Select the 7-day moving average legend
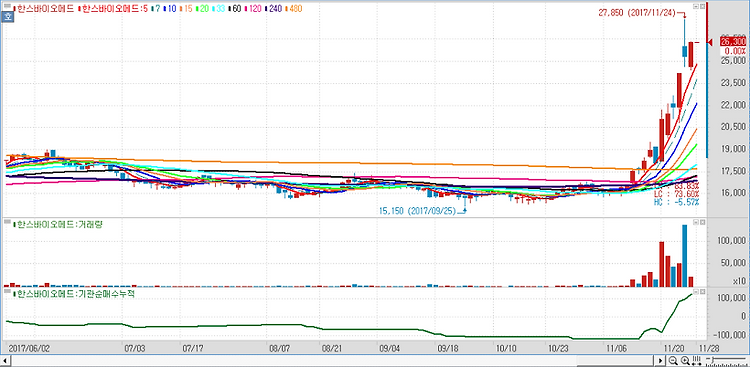The width and height of the screenshot is (750, 367). coord(156,9)
